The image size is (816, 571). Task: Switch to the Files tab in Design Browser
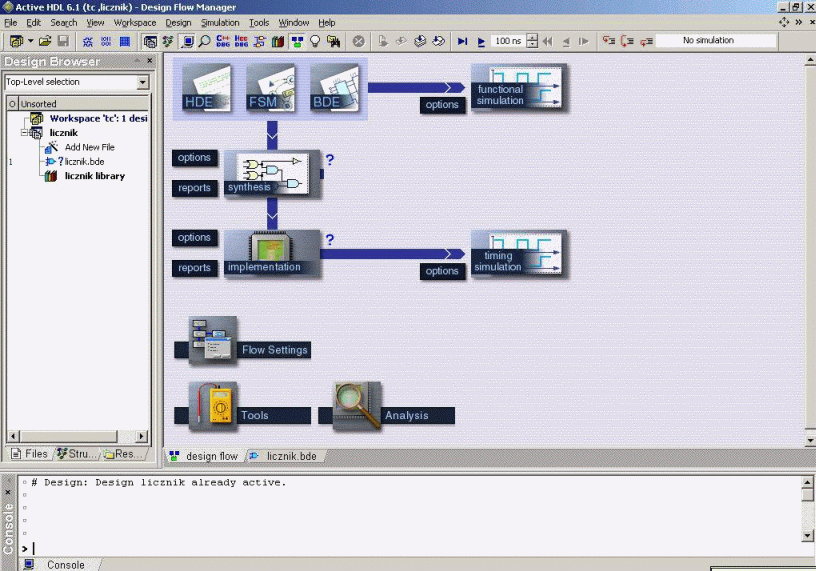click(x=30, y=454)
